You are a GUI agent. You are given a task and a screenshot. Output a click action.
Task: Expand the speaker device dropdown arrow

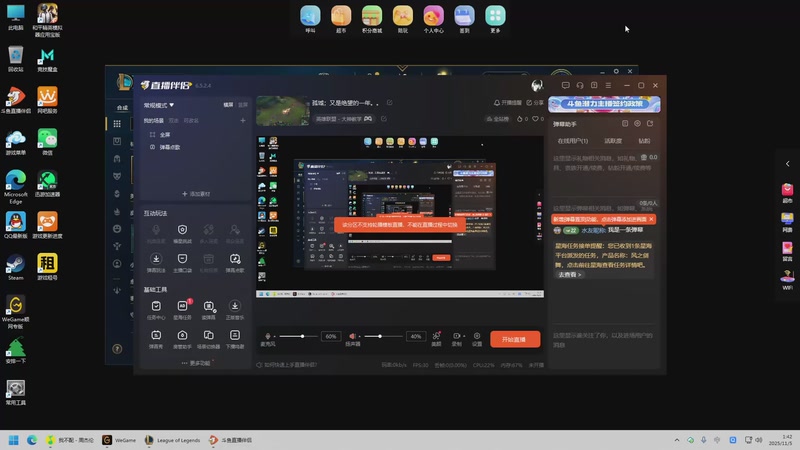tap(359, 336)
